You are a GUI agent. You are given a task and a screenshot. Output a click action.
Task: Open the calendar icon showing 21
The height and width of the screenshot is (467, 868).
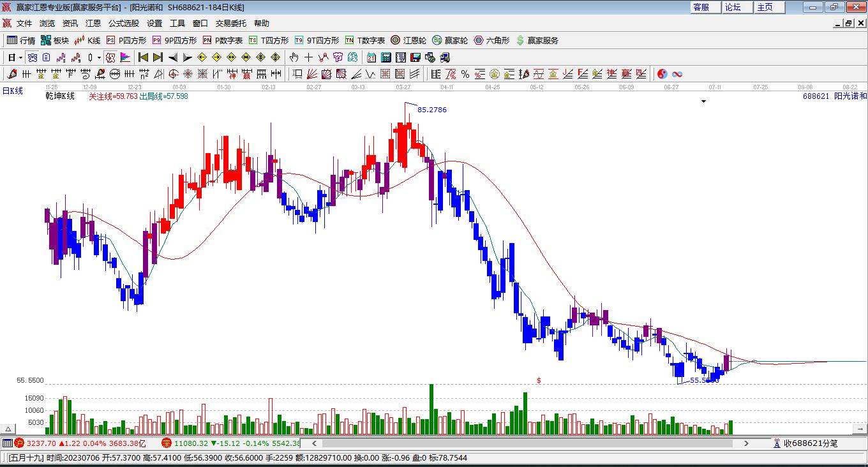pos(371,57)
